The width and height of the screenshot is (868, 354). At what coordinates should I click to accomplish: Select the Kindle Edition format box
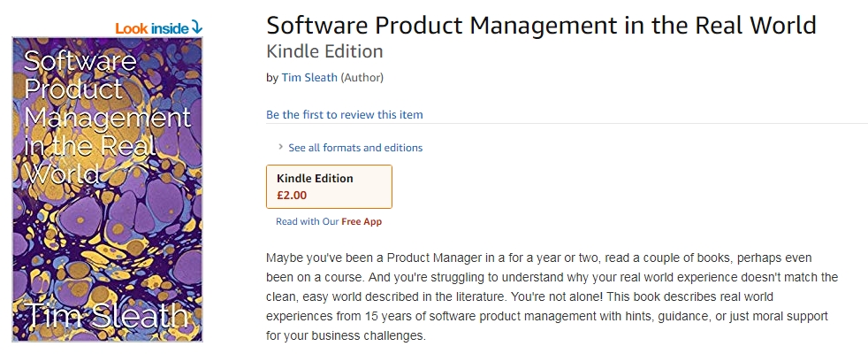pyautogui.click(x=329, y=186)
